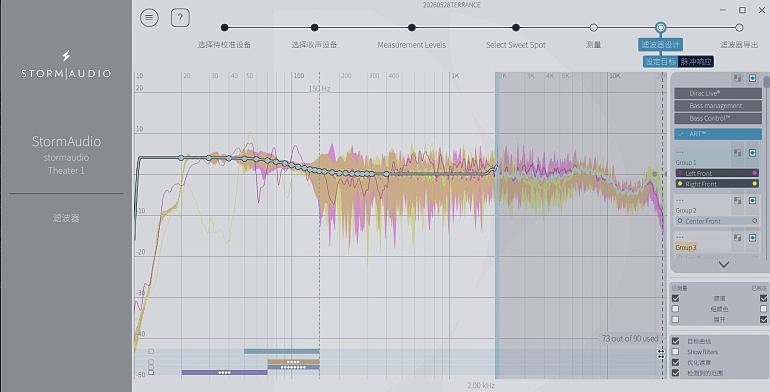The width and height of the screenshot is (770, 392).
Task: Click Group 1's link channels icon
Action: (737, 153)
